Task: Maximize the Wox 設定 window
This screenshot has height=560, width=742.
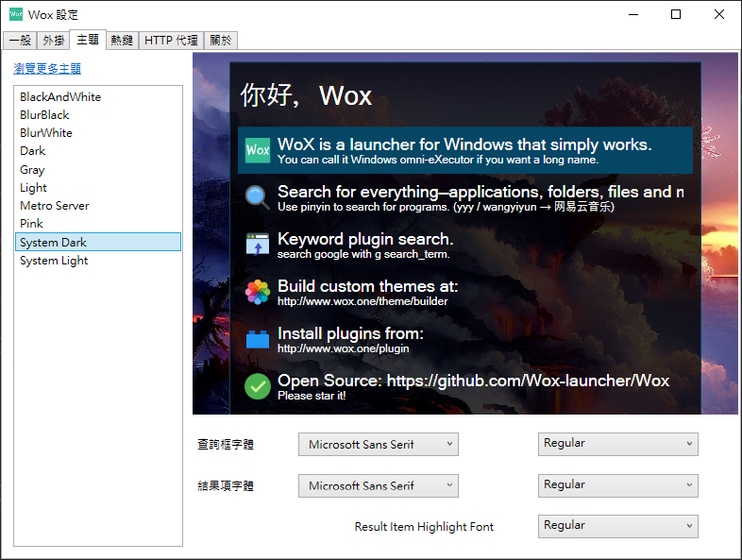Action: (x=676, y=14)
